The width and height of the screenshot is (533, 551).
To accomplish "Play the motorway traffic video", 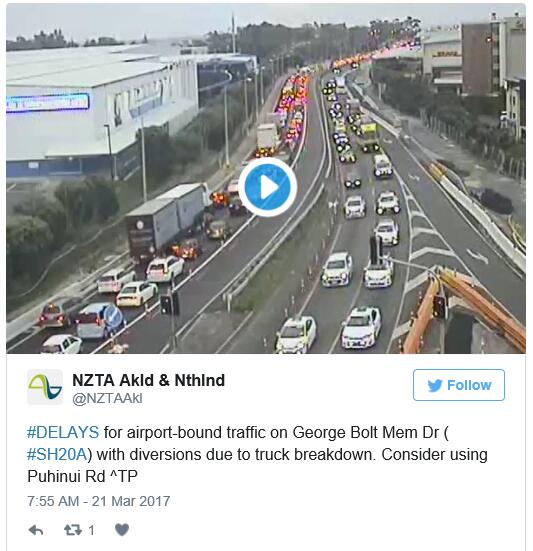I will [267, 187].
